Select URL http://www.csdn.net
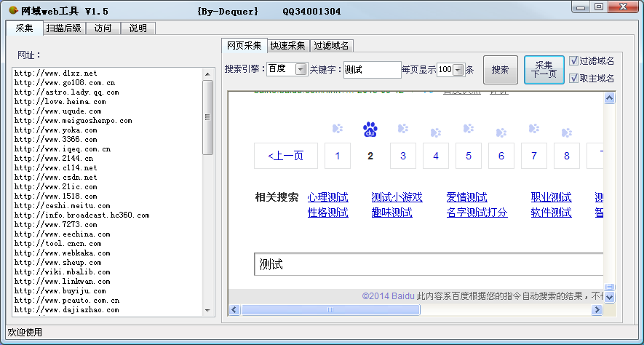The image size is (644, 345). pyautogui.click(x=56, y=177)
